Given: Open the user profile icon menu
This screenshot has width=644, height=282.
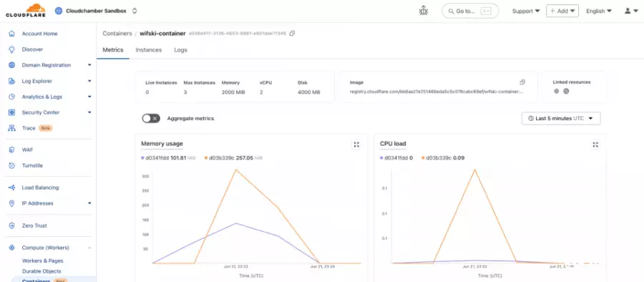Looking at the screenshot, I should (x=631, y=11).
